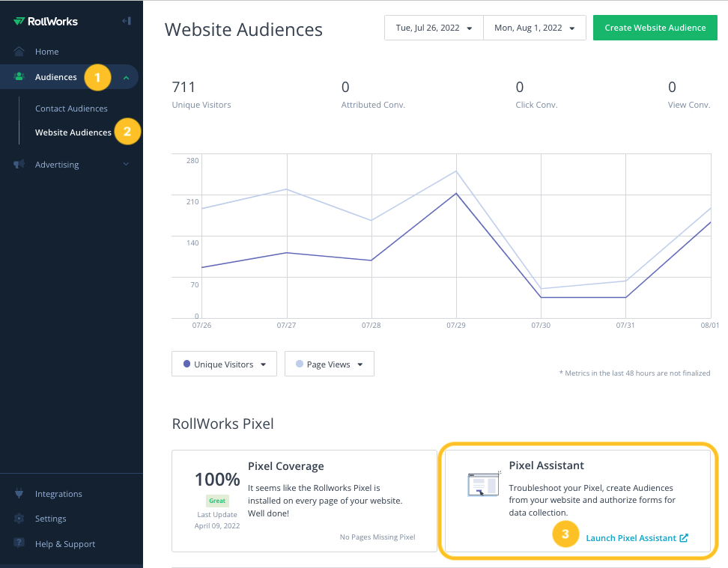The image size is (728, 568).
Task: Click the 280 y-axis label
Action: (x=192, y=161)
